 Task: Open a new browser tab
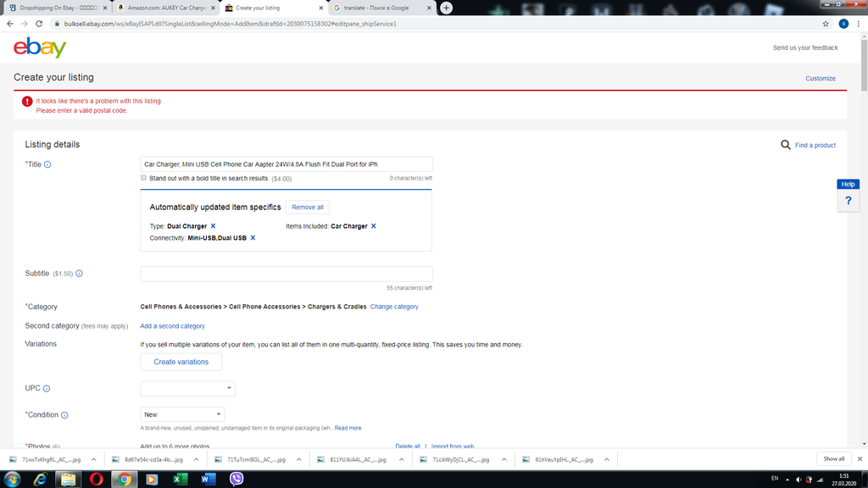tap(446, 8)
